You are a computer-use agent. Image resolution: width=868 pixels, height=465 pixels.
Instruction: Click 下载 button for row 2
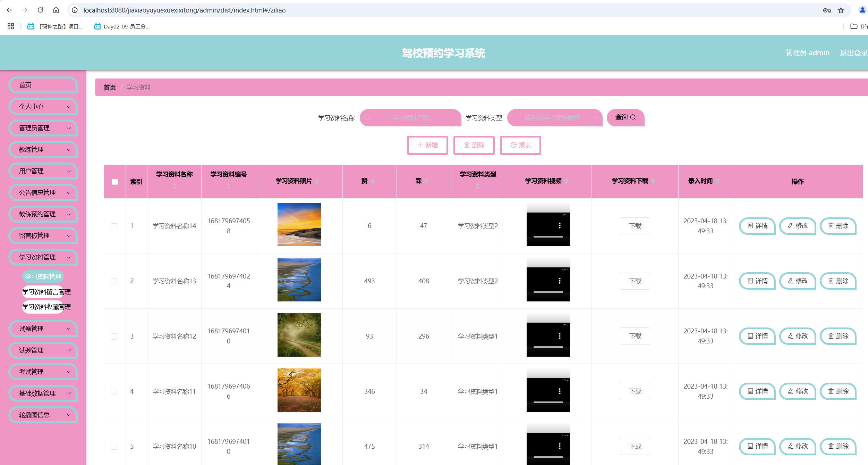[635, 281]
